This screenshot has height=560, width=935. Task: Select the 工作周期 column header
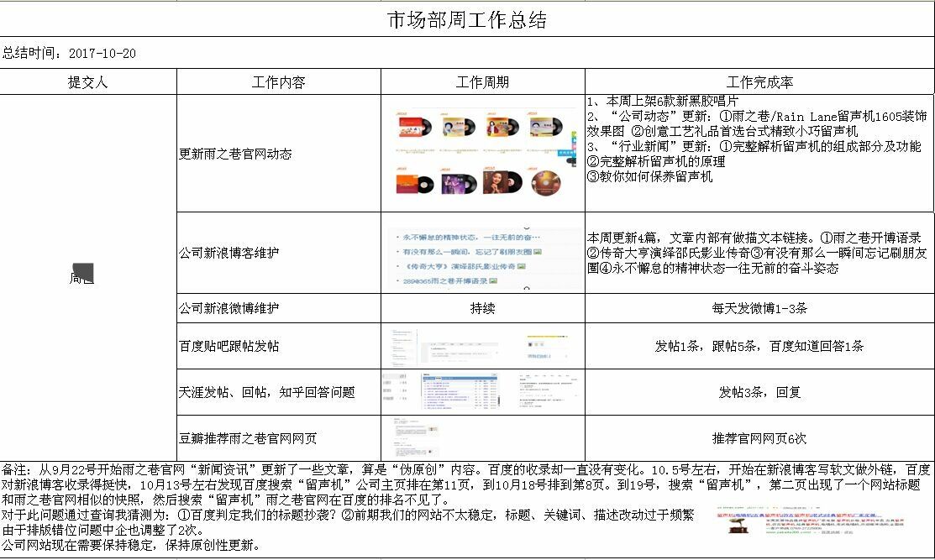click(x=482, y=82)
